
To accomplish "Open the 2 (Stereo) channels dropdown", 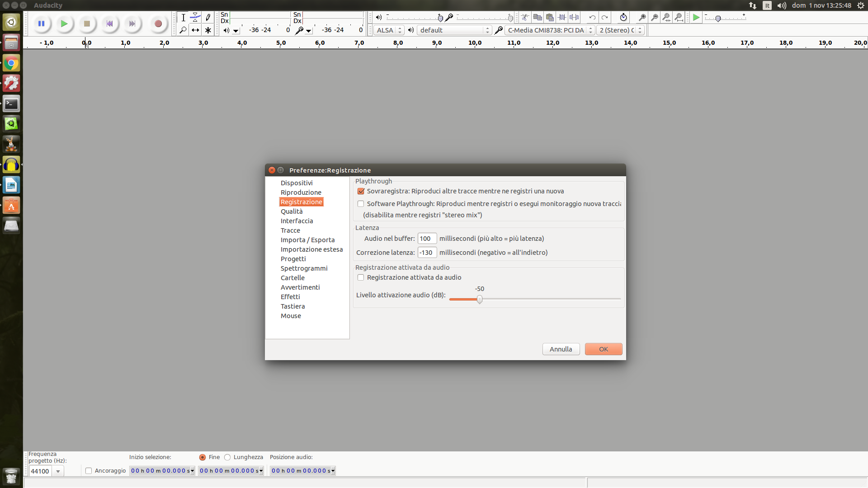I will (x=620, y=30).
